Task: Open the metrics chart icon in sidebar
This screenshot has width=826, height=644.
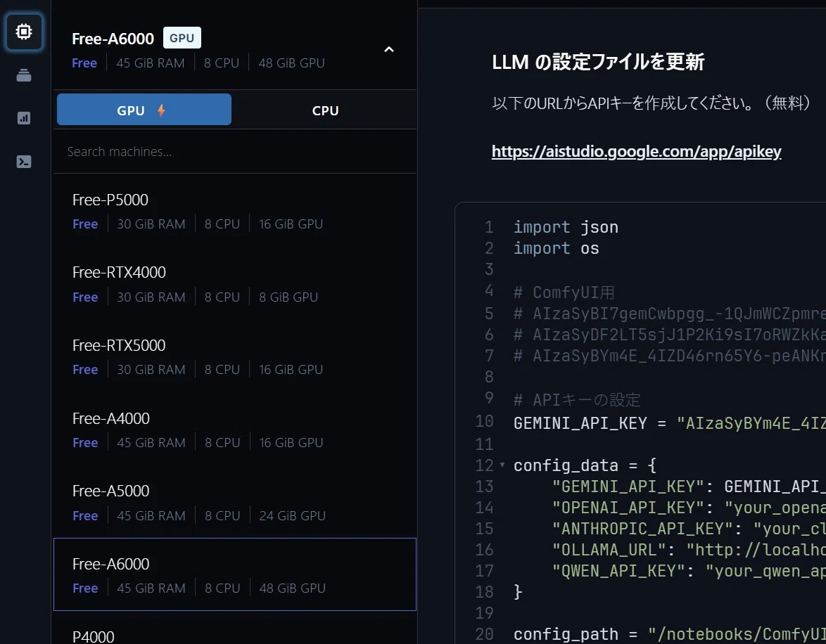Action: 24,118
